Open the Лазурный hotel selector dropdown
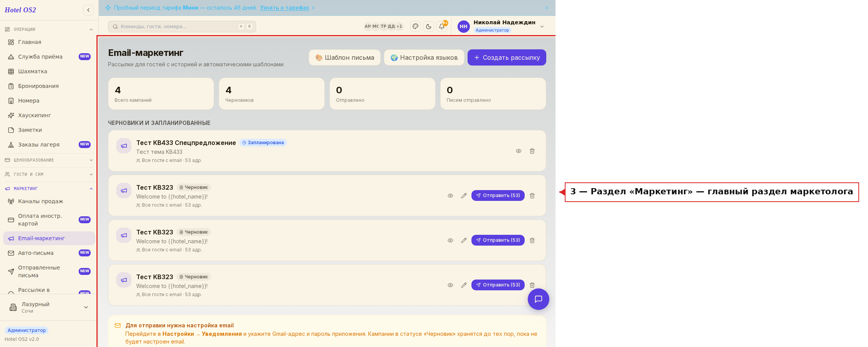The image size is (868, 347). [x=49, y=307]
